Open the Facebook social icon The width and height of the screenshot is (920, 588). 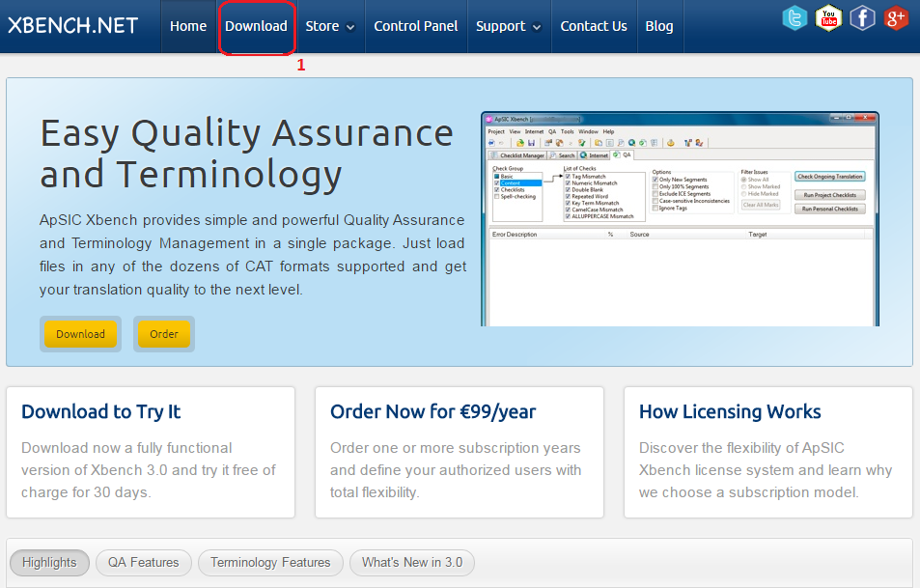862,17
